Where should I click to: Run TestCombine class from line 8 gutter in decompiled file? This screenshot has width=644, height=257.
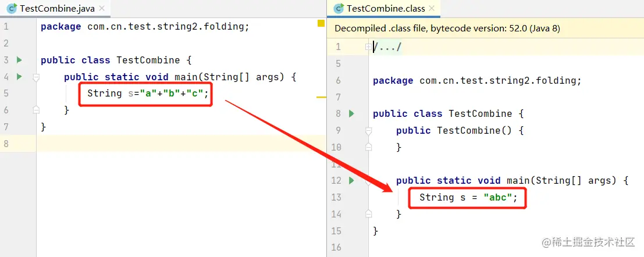pos(351,114)
